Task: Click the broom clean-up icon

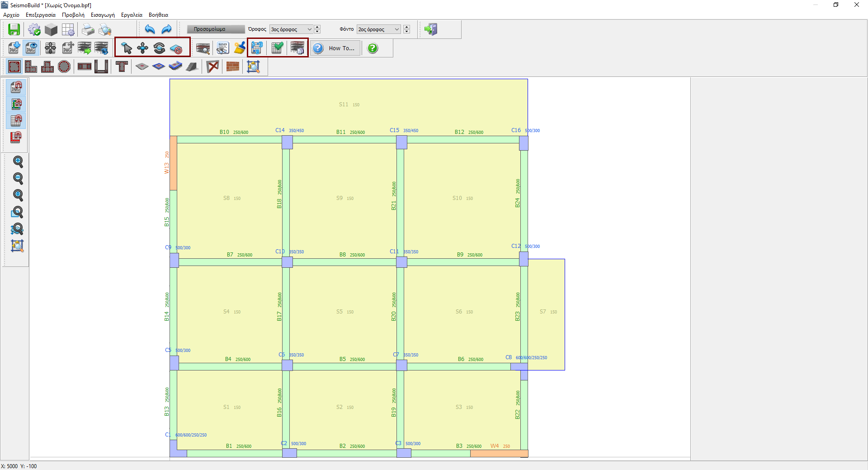Action: coord(239,48)
